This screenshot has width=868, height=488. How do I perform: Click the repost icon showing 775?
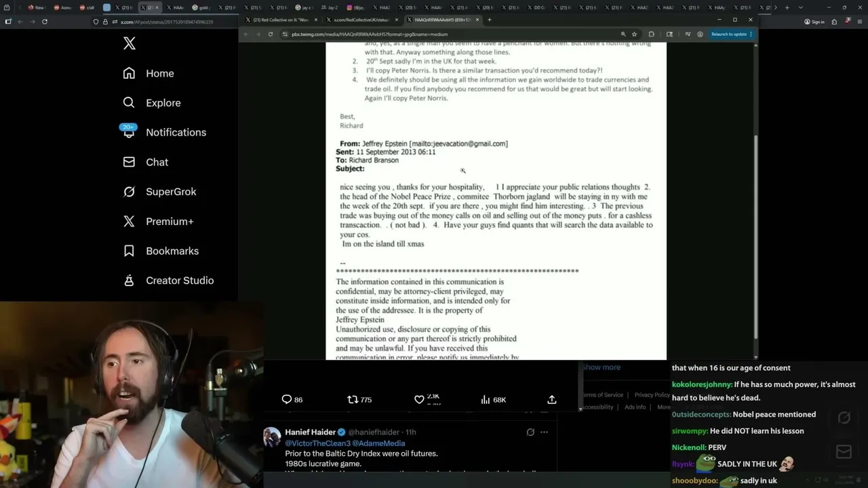(x=352, y=399)
